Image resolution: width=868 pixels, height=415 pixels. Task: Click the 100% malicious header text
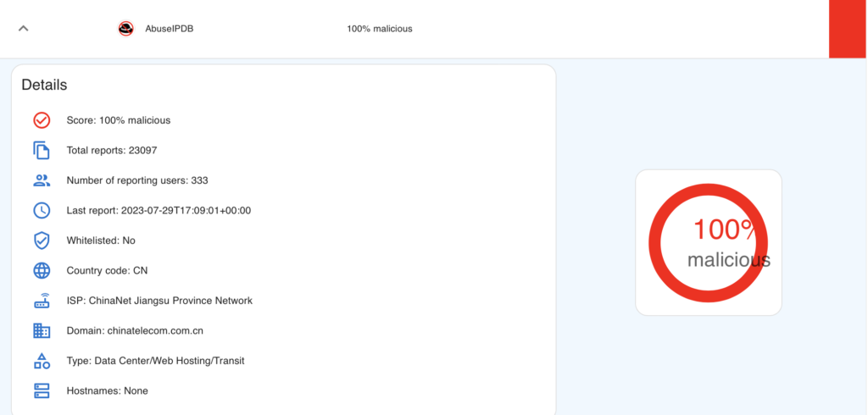tap(379, 29)
